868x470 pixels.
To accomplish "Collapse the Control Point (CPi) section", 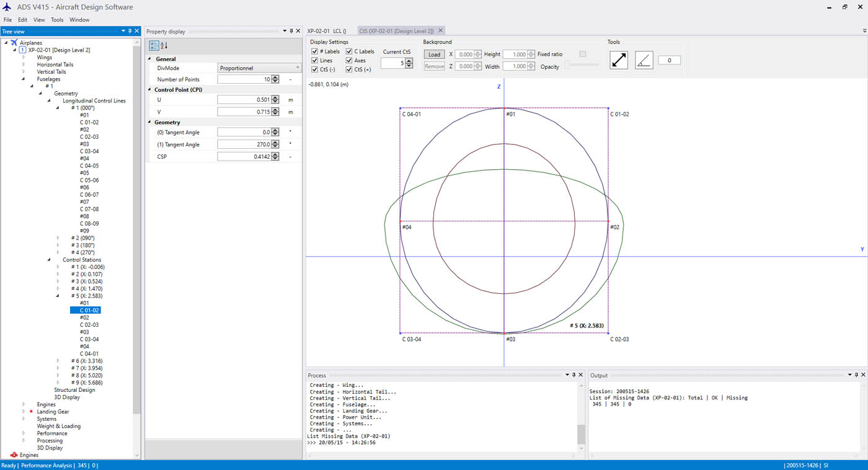I will pyautogui.click(x=149, y=90).
